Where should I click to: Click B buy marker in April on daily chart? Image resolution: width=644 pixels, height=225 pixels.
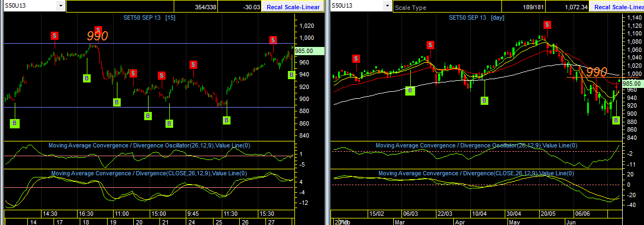pos(485,100)
